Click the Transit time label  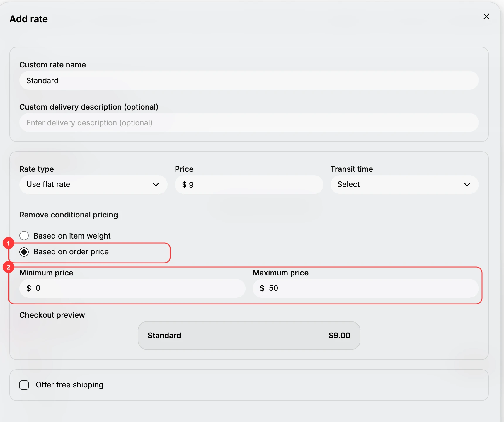click(352, 169)
